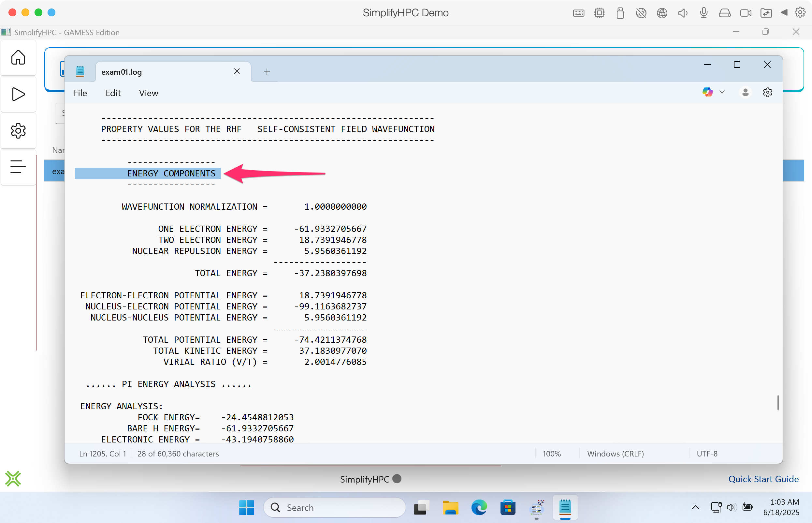The image size is (812, 523).
Task: Click the Windows taskbar Search field
Action: [x=334, y=507]
